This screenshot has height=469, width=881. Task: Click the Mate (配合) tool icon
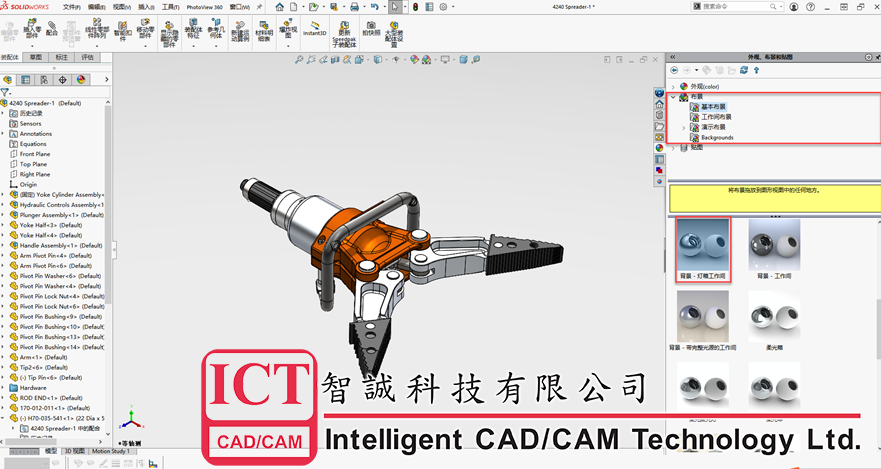coord(52,28)
